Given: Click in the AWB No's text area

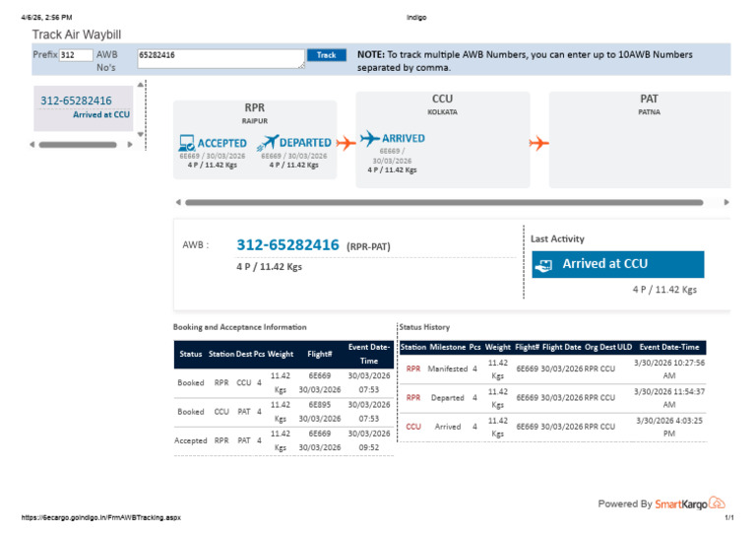Looking at the screenshot, I should [220, 58].
